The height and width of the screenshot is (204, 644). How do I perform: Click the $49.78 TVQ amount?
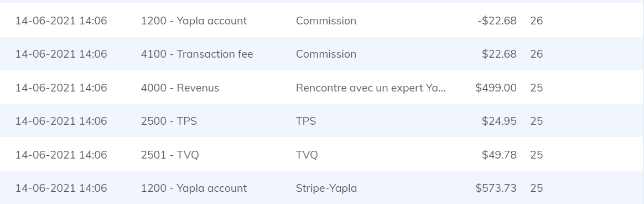[499, 155]
